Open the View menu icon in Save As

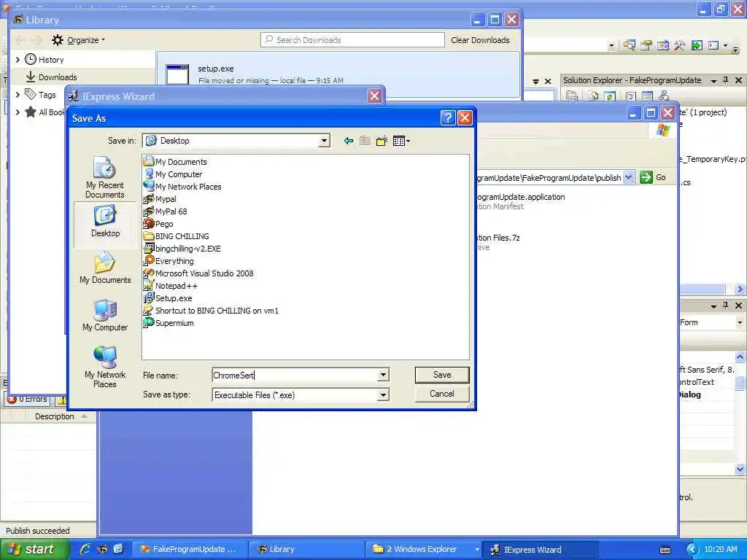(401, 141)
